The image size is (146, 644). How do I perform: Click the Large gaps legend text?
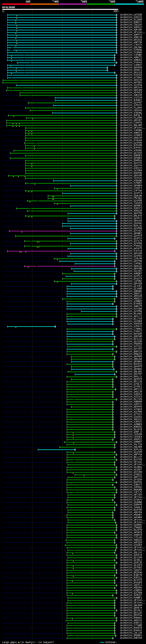[x=28, y=642]
